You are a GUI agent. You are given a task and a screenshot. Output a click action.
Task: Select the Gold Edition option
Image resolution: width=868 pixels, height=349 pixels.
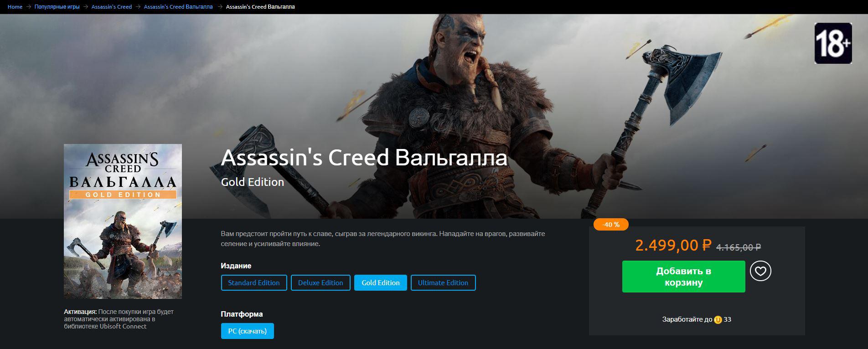[x=381, y=282]
